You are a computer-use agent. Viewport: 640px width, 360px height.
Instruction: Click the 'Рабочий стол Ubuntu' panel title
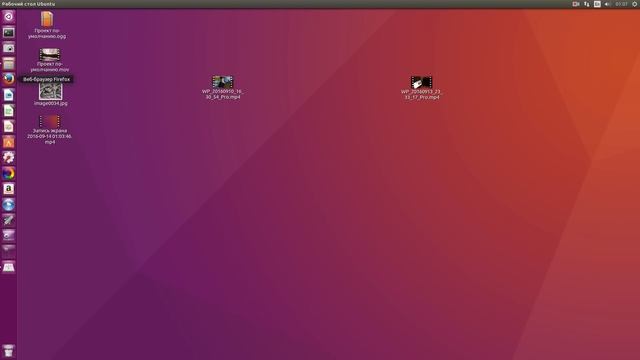pyautogui.click(x=29, y=4)
